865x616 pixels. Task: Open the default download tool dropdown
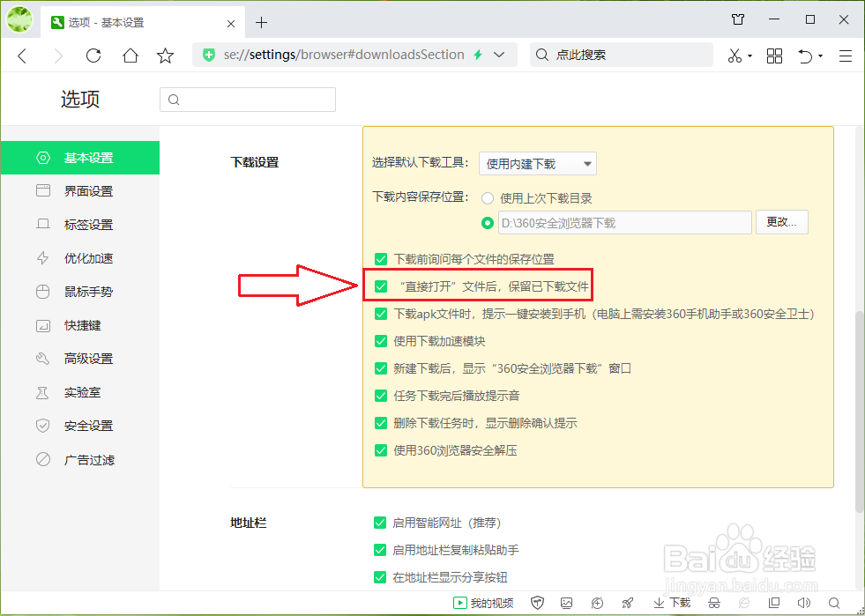tap(537, 163)
